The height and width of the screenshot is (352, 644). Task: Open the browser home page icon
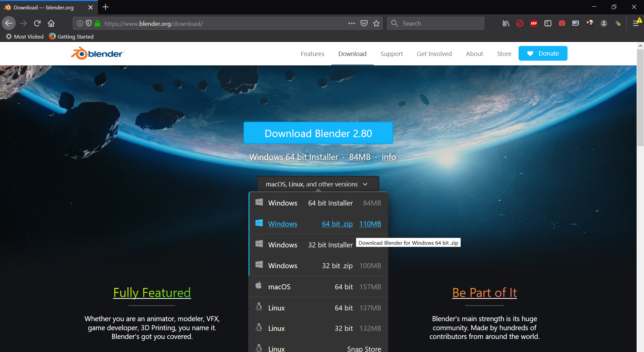tap(51, 23)
